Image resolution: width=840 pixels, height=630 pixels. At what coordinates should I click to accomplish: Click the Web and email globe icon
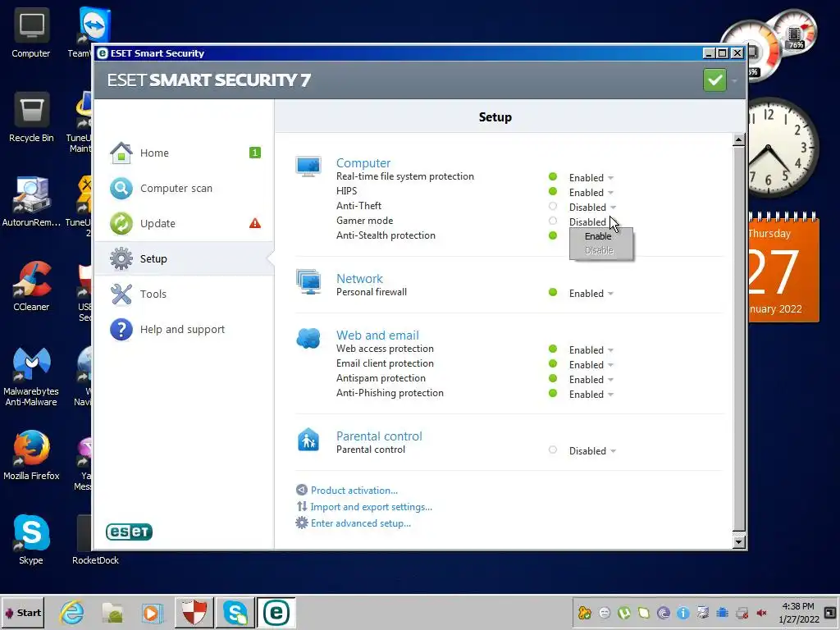pyautogui.click(x=308, y=339)
